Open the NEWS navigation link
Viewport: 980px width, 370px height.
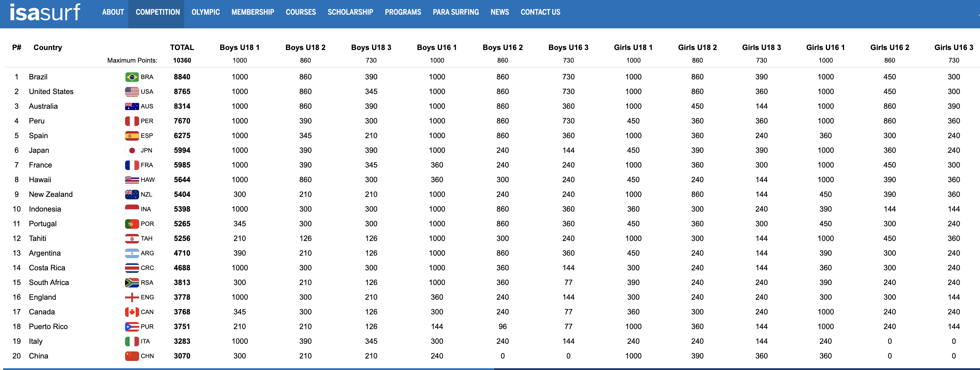pos(499,12)
